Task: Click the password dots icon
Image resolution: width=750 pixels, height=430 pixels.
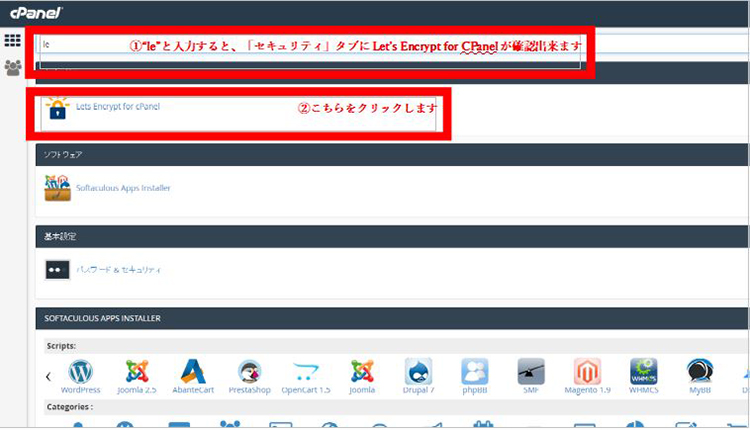Action: pyautogui.click(x=57, y=270)
